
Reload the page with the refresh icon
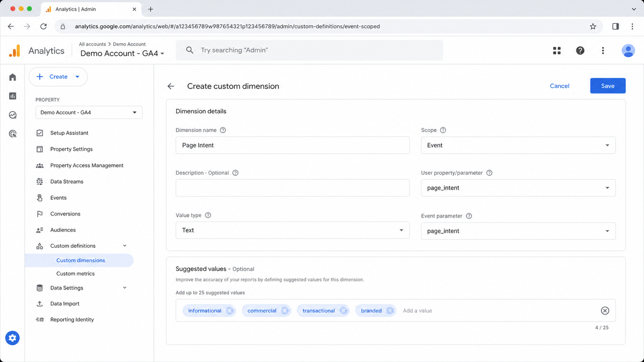[43, 27]
